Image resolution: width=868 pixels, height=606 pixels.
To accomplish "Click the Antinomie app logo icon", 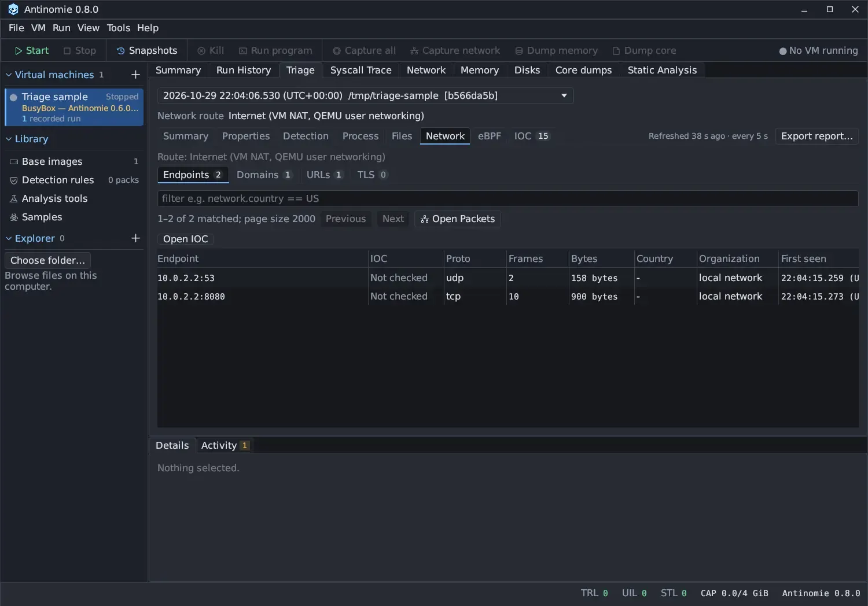I will pos(13,9).
